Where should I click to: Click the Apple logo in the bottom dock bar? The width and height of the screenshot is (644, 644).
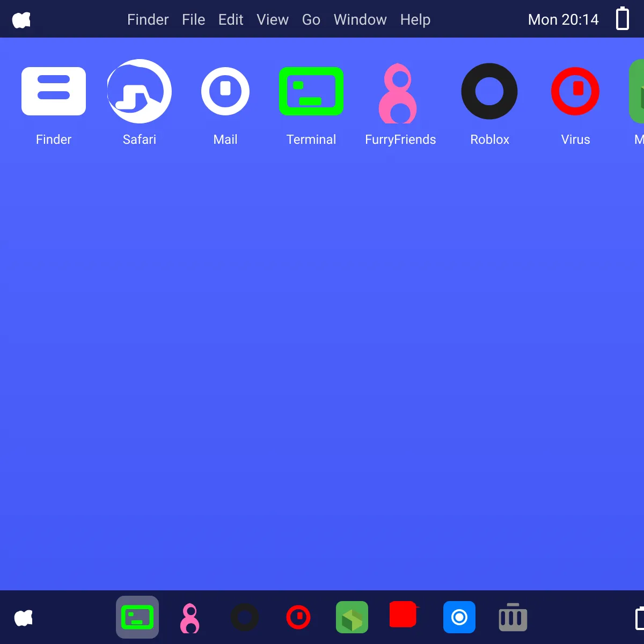coord(24,618)
